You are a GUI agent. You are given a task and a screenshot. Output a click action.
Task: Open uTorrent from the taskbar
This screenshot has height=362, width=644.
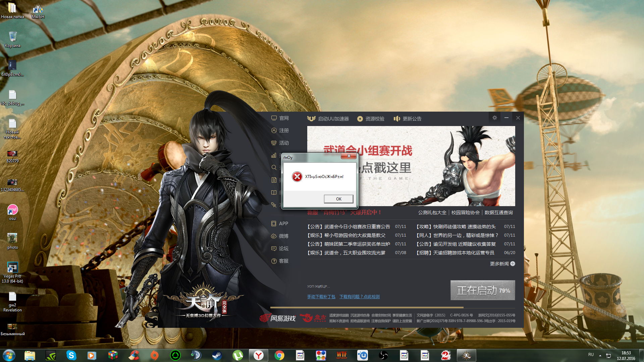pyautogui.click(x=238, y=355)
